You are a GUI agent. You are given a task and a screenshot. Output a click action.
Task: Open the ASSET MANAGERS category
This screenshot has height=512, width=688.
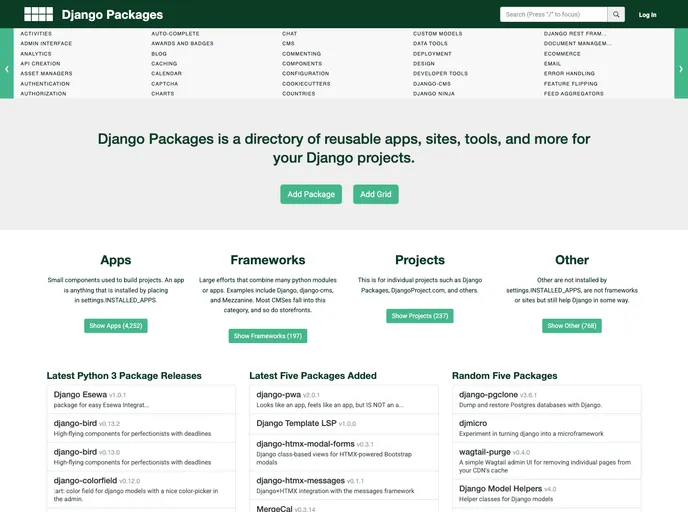[x=47, y=73]
